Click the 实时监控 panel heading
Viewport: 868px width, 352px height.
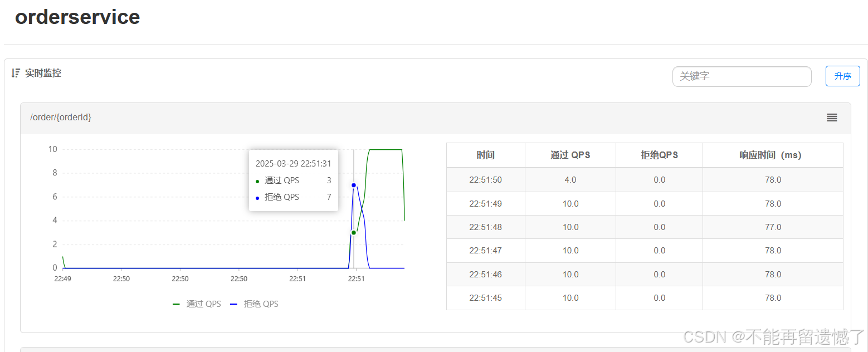coord(43,73)
